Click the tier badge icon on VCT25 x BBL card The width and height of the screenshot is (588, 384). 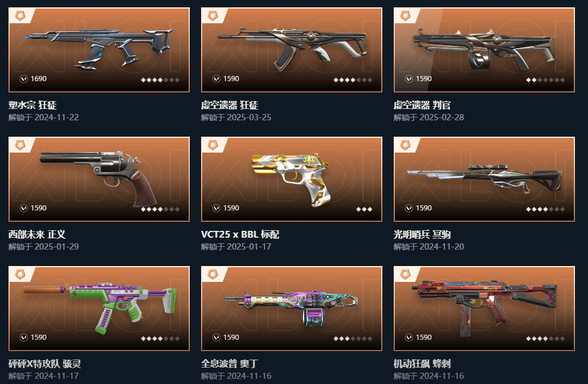point(212,145)
